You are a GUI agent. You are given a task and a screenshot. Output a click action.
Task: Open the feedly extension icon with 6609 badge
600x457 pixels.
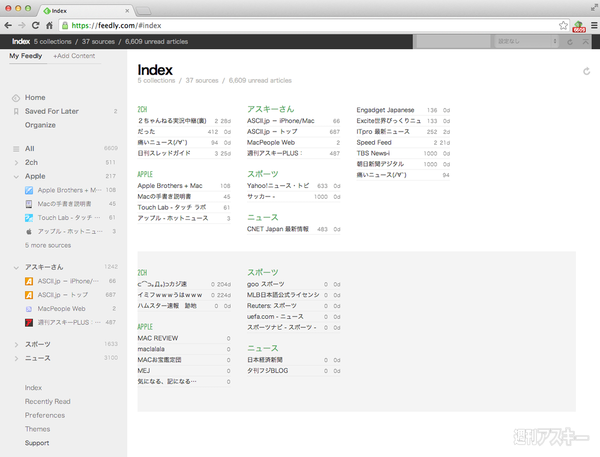click(579, 26)
